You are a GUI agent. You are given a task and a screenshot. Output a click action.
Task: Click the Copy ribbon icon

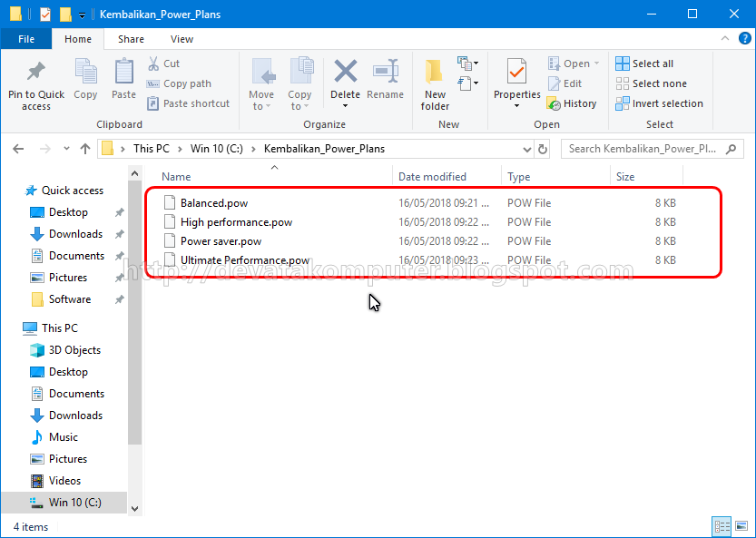pyautogui.click(x=85, y=73)
